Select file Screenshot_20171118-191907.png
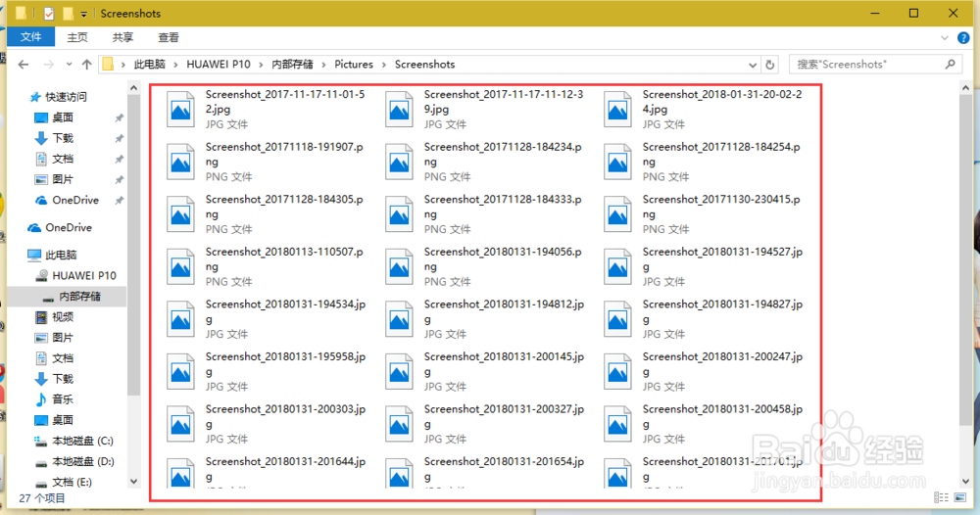This screenshot has width=980, height=515. (267, 161)
